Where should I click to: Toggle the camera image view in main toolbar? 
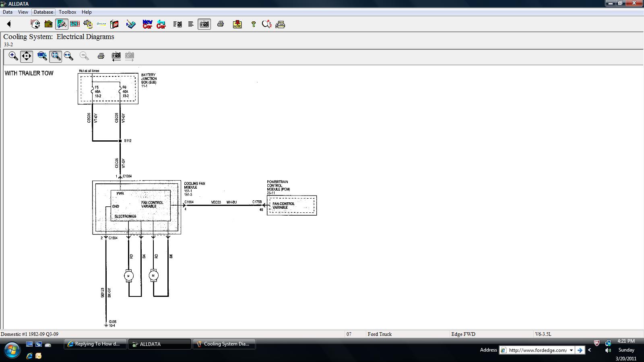tap(204, 24)
